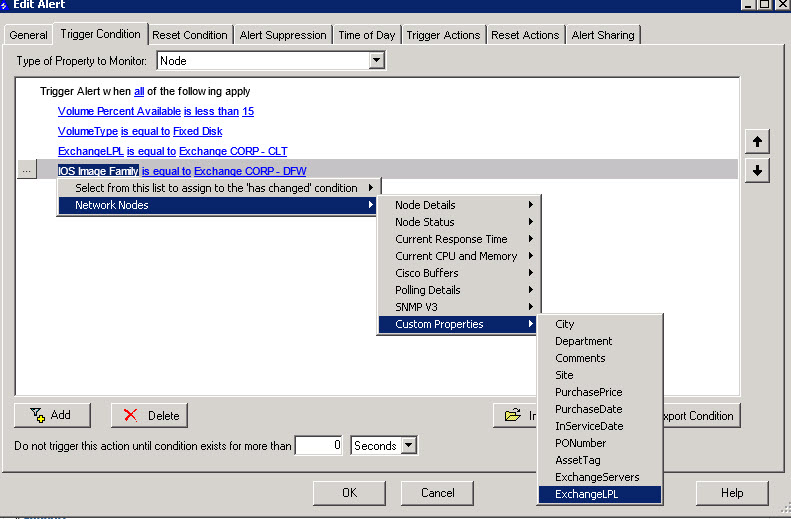Open the Reset Condition tab

190,35
